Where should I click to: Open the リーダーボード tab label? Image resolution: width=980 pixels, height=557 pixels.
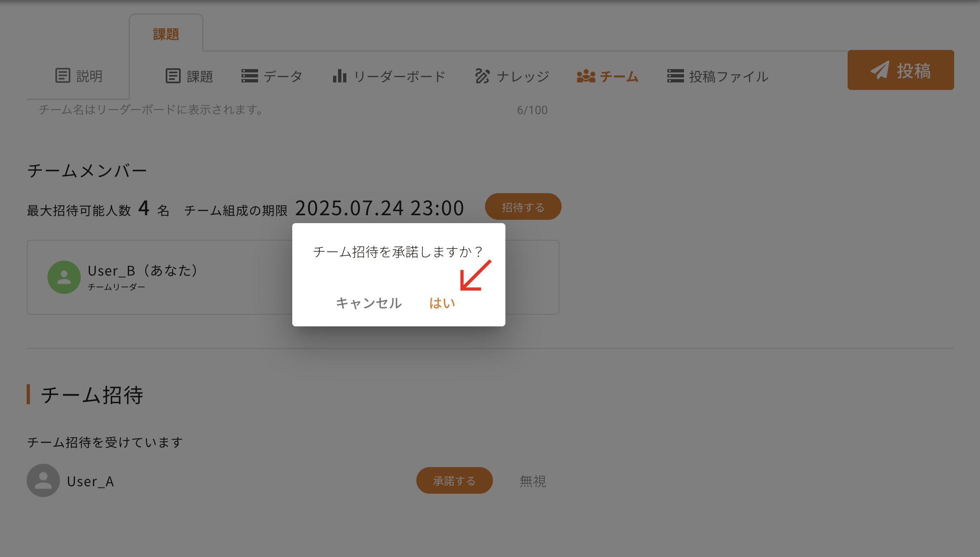click(x=399, y=76)
